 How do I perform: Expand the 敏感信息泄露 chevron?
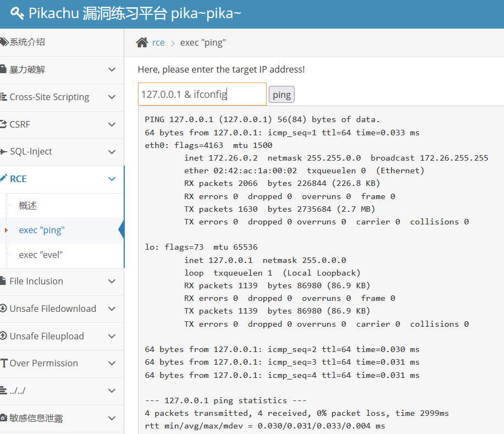(x=112, y=418)
